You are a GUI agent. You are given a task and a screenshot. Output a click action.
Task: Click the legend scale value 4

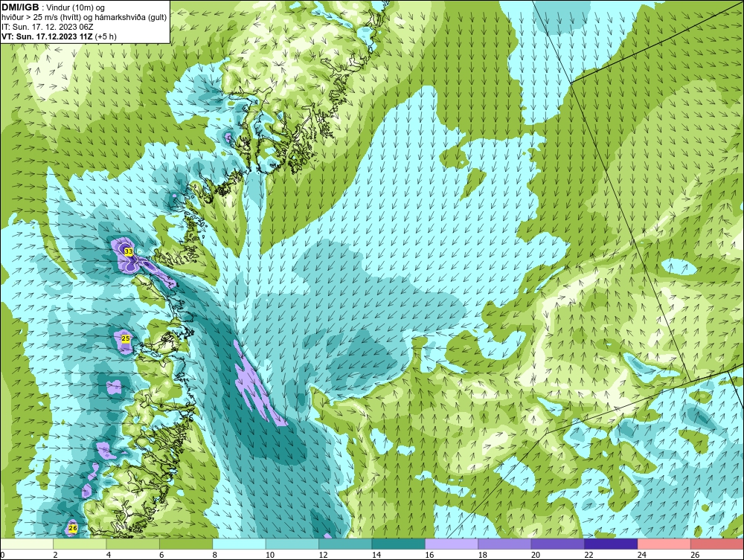[x=109, y=555]
